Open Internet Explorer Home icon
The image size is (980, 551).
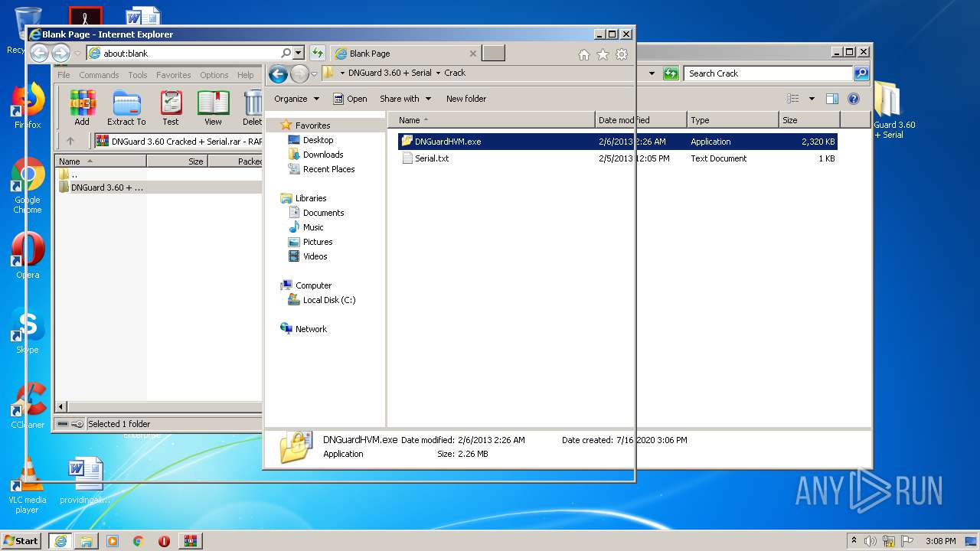584,54
